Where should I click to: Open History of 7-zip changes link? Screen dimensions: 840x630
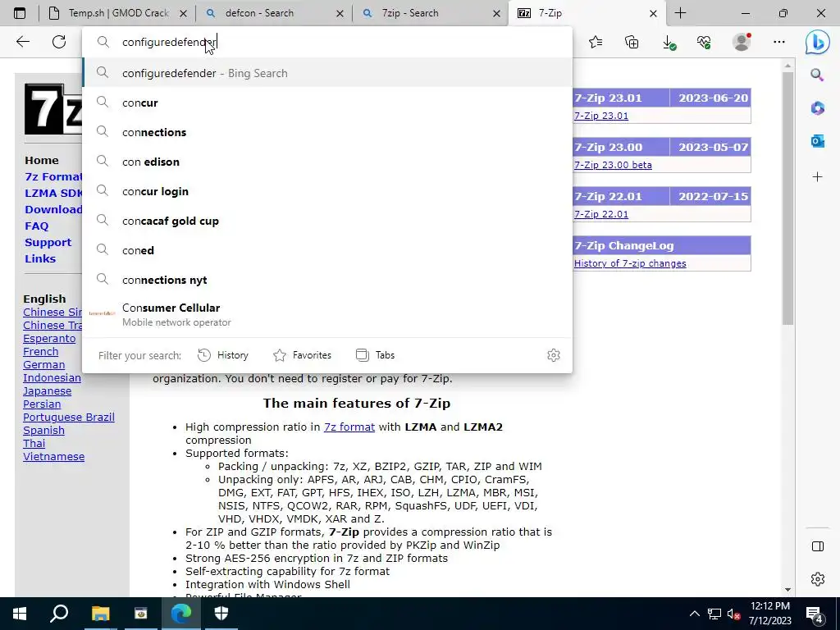tap(630, 263)
